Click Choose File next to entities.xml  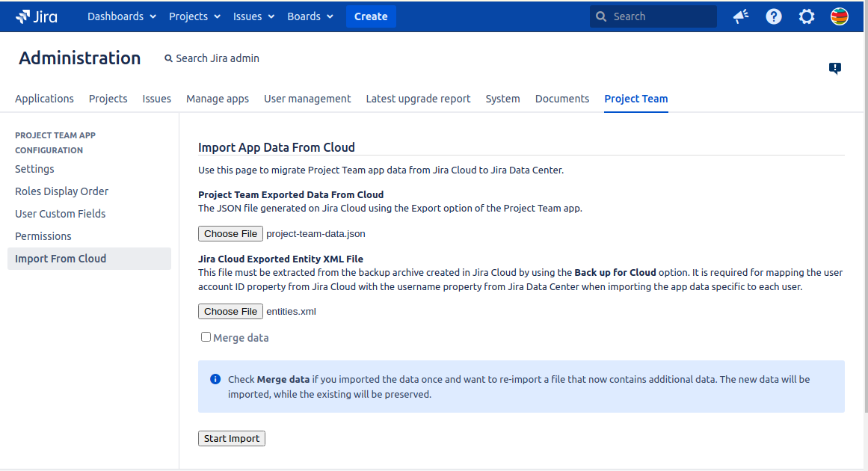coord(231,312)
